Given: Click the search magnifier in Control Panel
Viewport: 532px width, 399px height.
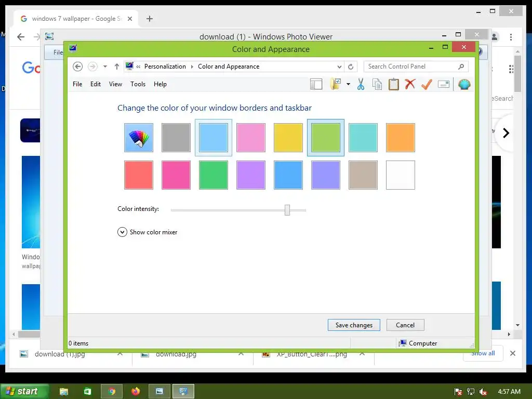Looking at the screenshot, I should [461, 66].
